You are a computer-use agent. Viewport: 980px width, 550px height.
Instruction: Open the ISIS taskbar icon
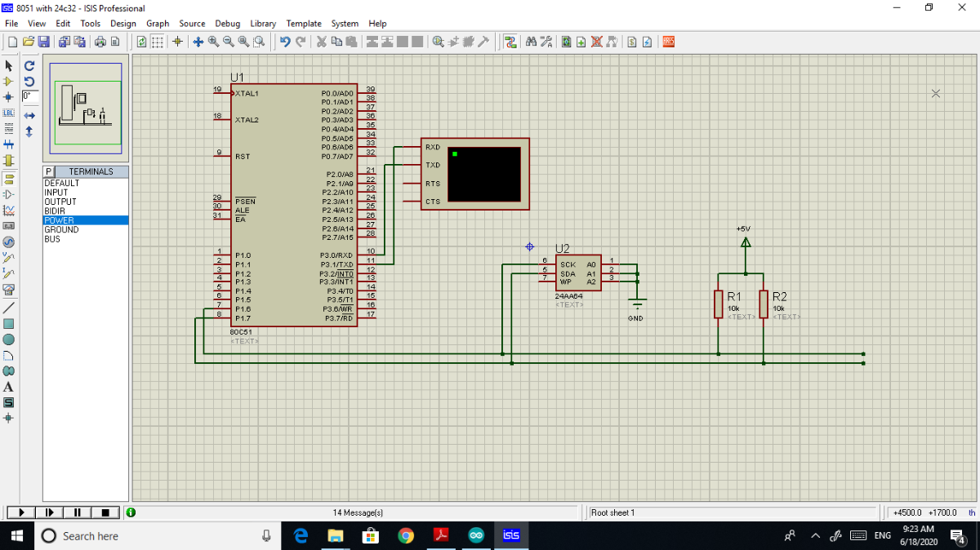[512, 536]
